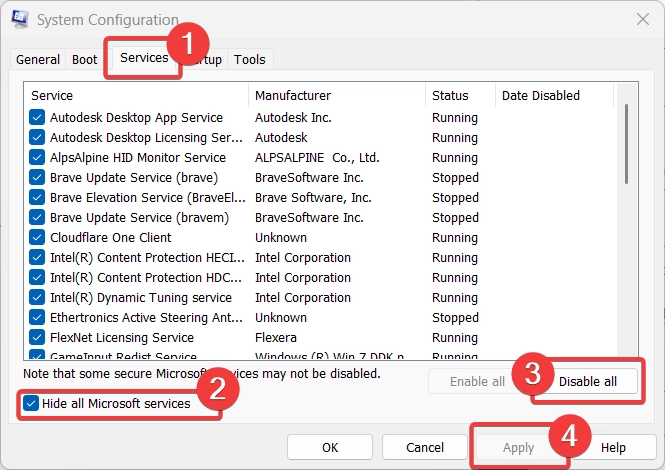Image resolution: width=665 pixels, height=470 pixels.
Task: Open the Tools tab
Action: click(250, 59)
